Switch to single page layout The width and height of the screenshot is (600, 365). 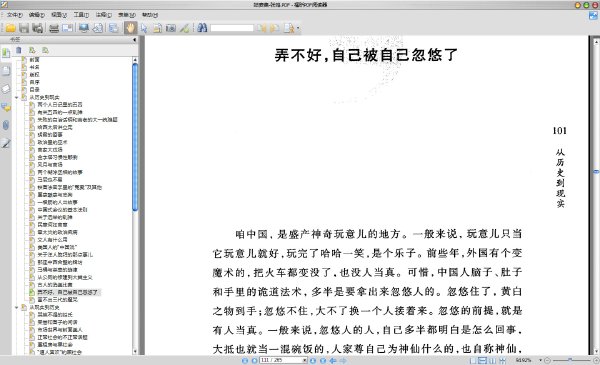[473, 360]
